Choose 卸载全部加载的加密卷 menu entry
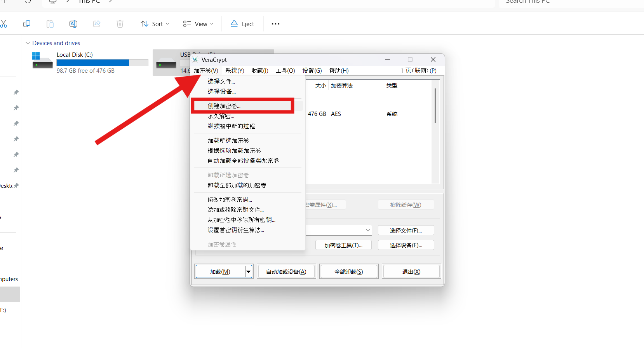The image size is (644, 348). (248, 185)
